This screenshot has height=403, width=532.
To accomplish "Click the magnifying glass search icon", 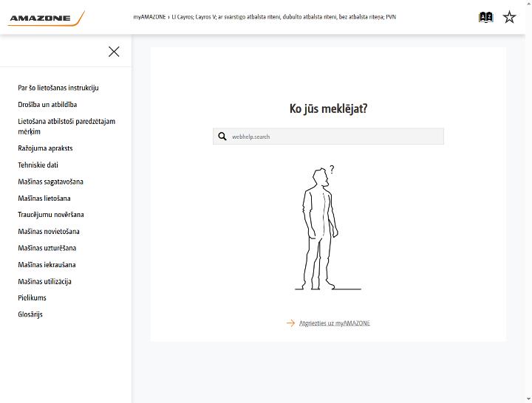I will [222, 137].
